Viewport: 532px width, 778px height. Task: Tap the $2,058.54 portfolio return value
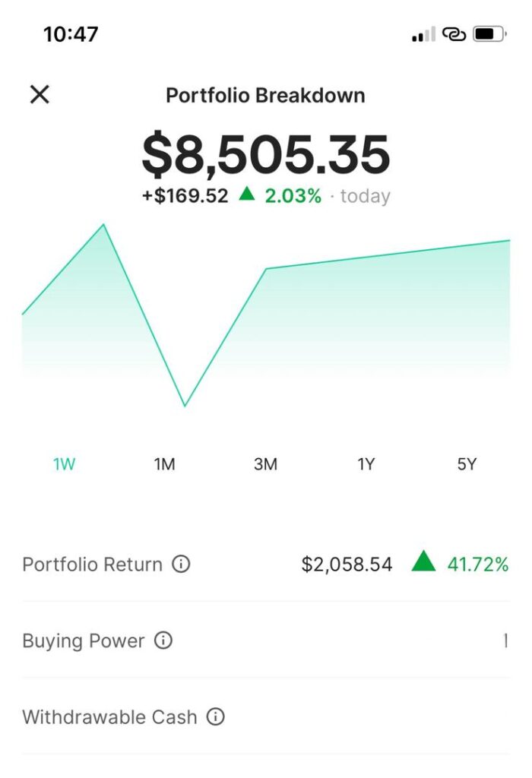click(x=347, y=565)
